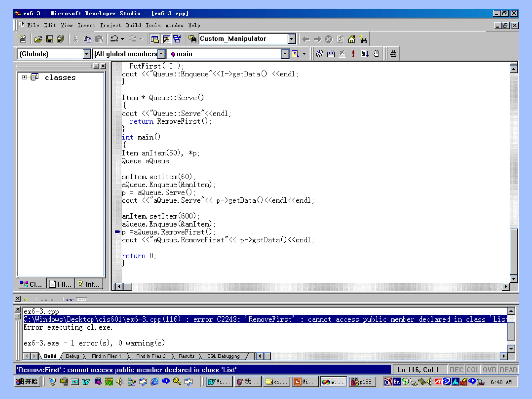Open the Window List icon
The width and height of the screenshot is (532, 399).
click(x=177, y=39)
